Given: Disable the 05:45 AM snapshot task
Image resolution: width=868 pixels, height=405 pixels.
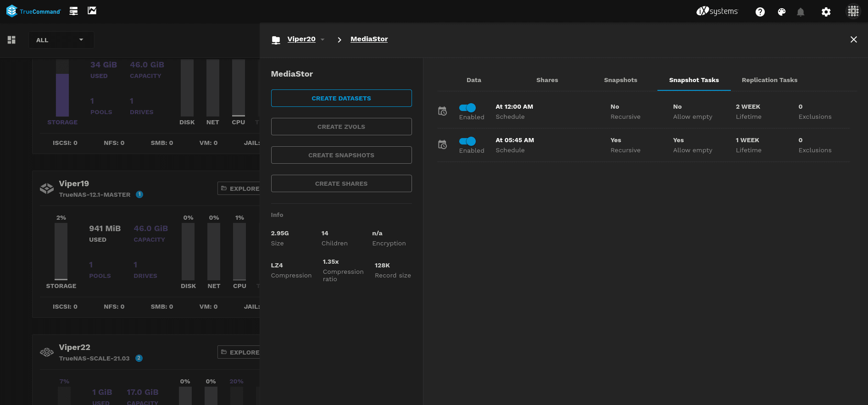Looking at the screenshot, I should pyautogui.click(x=467, y=141).
